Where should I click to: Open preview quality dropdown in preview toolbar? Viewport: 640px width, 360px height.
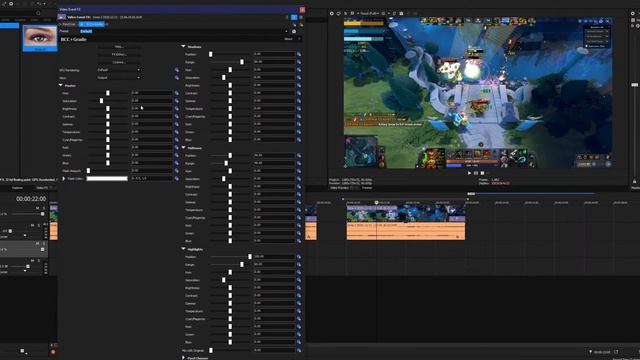point(369,13)
